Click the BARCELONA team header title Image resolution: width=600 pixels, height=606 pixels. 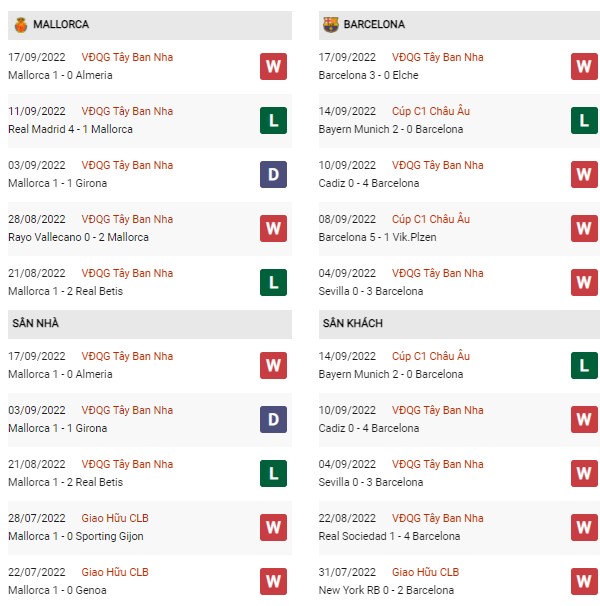click(374, 24)
